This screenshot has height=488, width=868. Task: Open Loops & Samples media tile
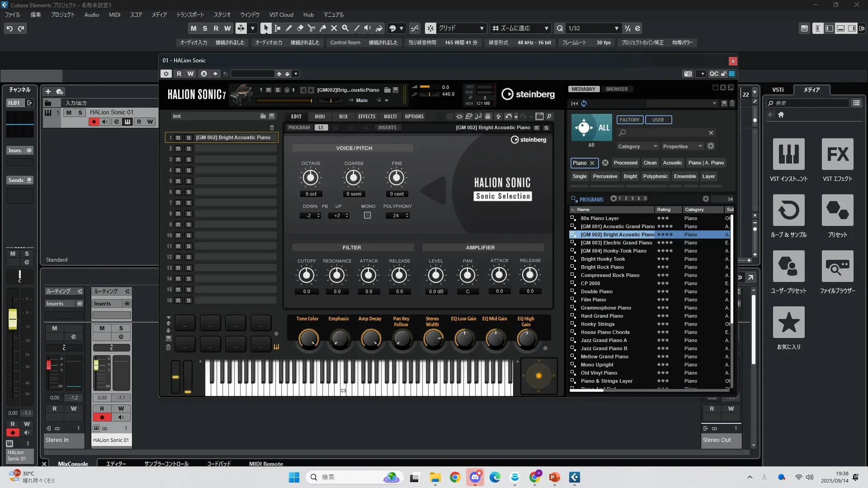788,211
